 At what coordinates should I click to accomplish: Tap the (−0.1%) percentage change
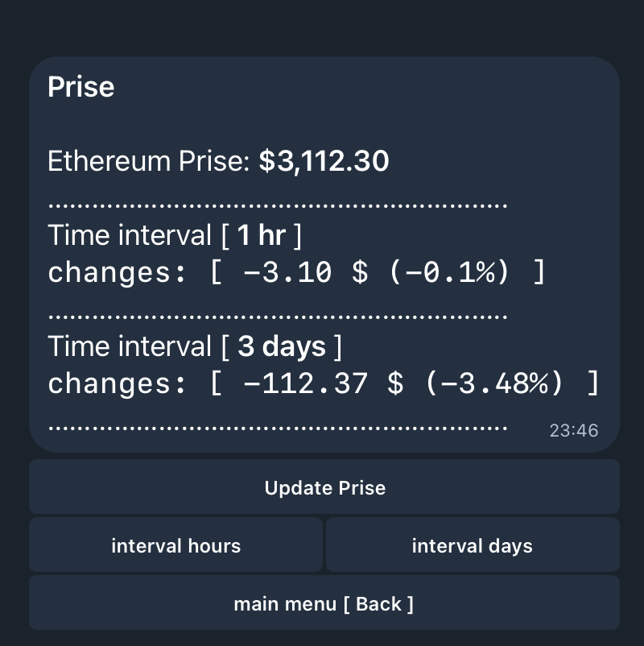448,273
